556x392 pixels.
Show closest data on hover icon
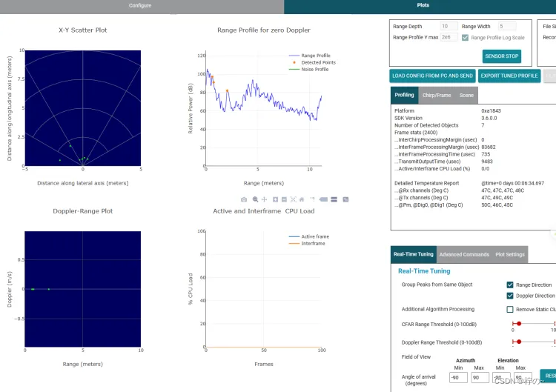click(x=323, y=199)
